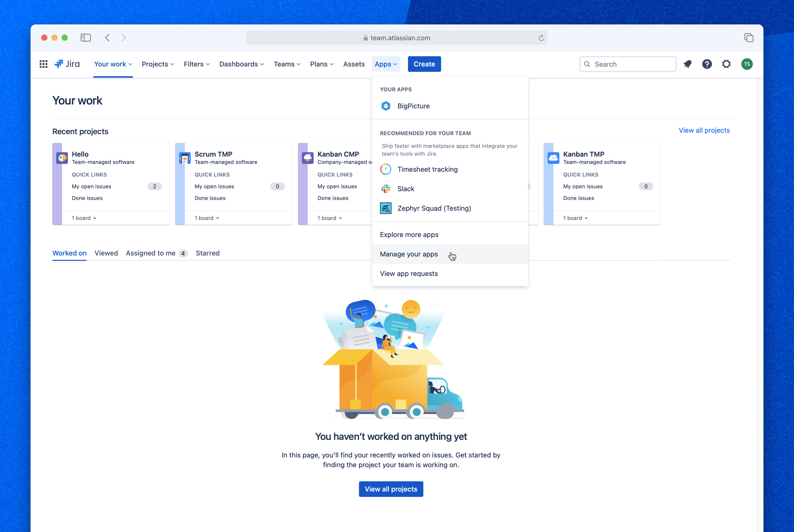Click the Create button
The height and width of the screenshot is (532, 794).
[x=424, y=64]
